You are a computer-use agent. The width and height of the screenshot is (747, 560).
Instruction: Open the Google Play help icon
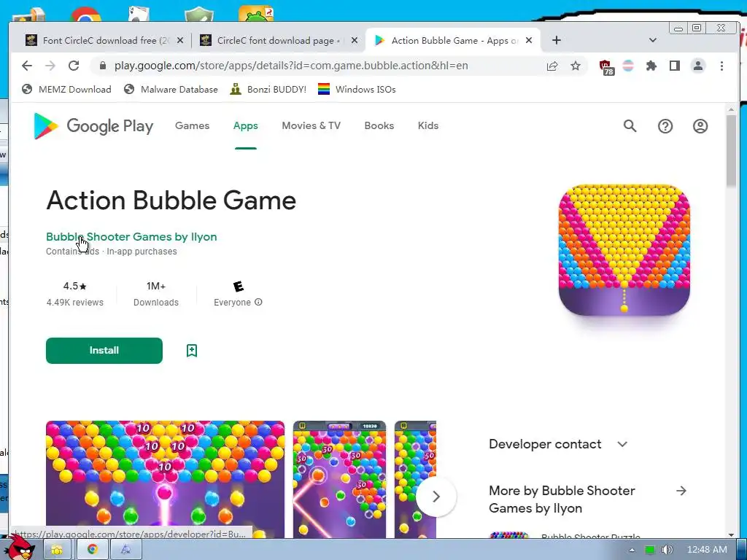pyautogui.click(x=665, y=126)
